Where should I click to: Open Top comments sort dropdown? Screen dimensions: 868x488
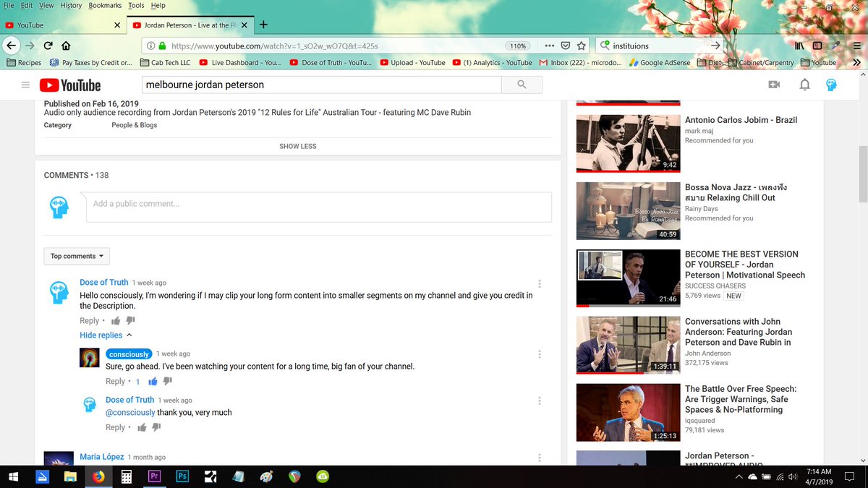tap(77, 256)
